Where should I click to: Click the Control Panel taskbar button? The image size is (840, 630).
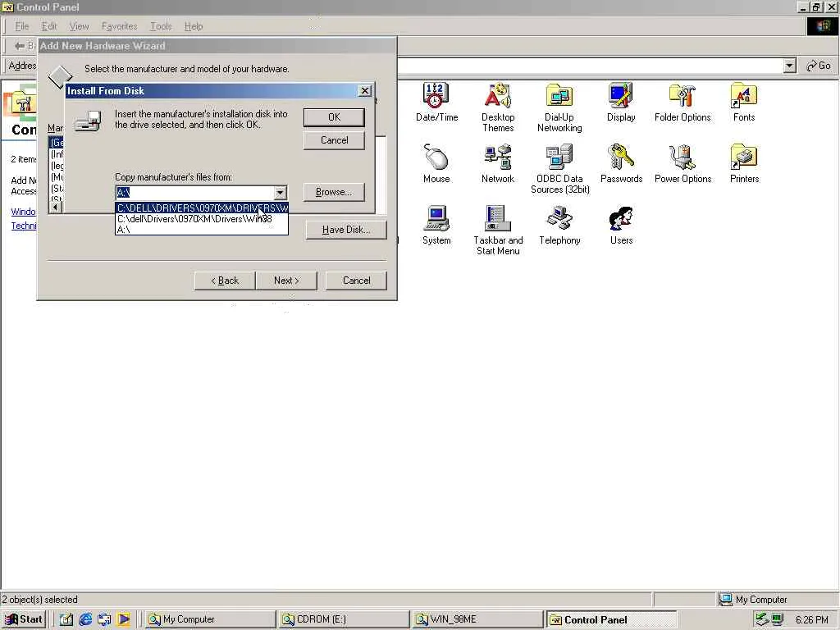[611, 619]
